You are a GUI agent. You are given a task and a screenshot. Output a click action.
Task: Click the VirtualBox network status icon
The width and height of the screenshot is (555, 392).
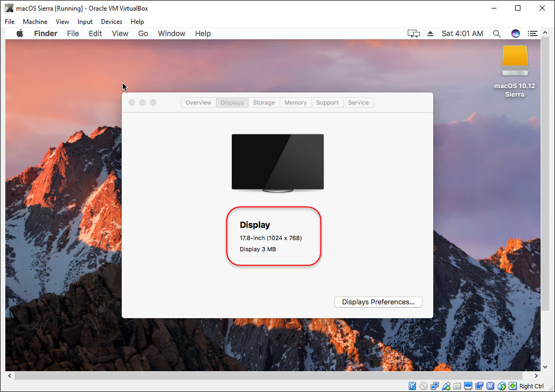pos(435,386)
